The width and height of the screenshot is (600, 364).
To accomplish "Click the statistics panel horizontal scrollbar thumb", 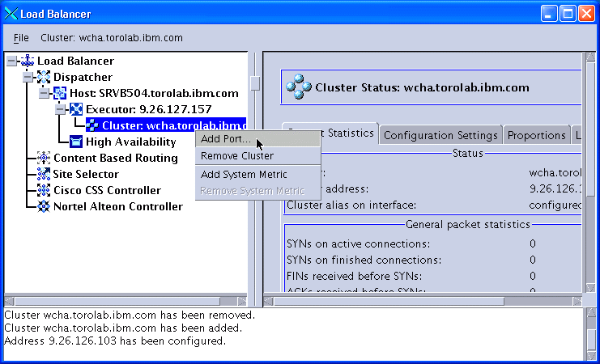I will click(389, 302).
